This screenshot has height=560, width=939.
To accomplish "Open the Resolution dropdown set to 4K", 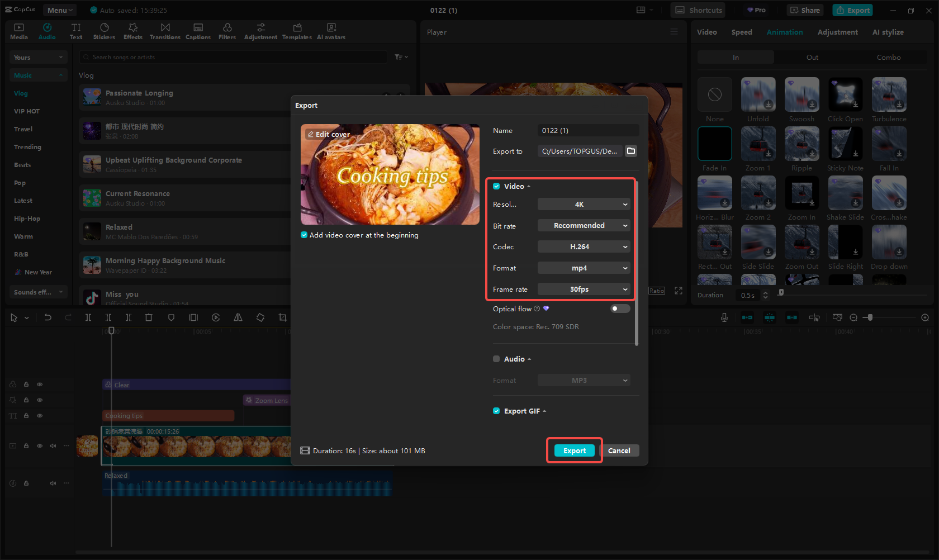I will click(x=584, y=204).
